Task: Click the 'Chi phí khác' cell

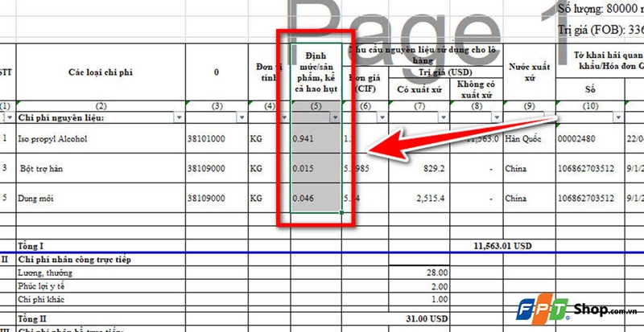Action: [x=101, y=299]
